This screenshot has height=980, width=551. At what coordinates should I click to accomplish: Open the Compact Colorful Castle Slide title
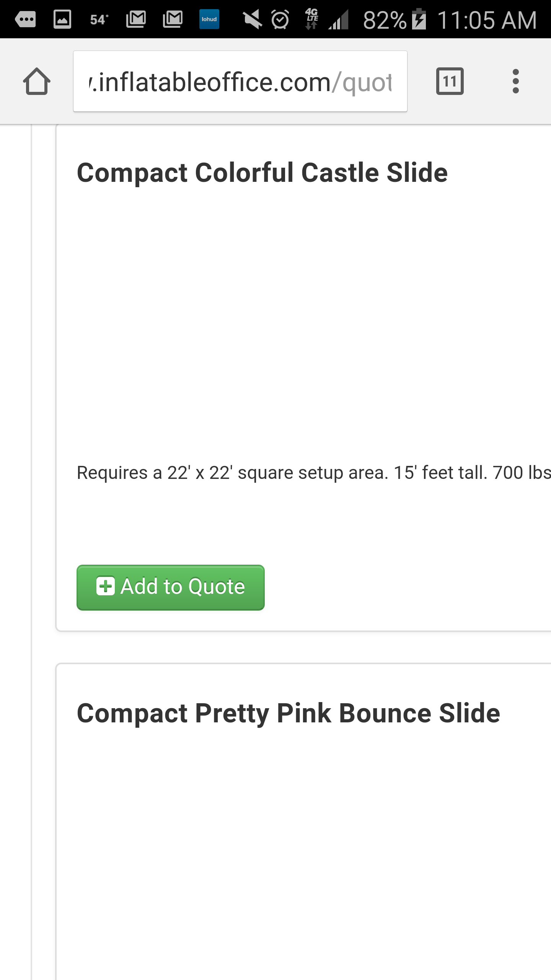262,173
